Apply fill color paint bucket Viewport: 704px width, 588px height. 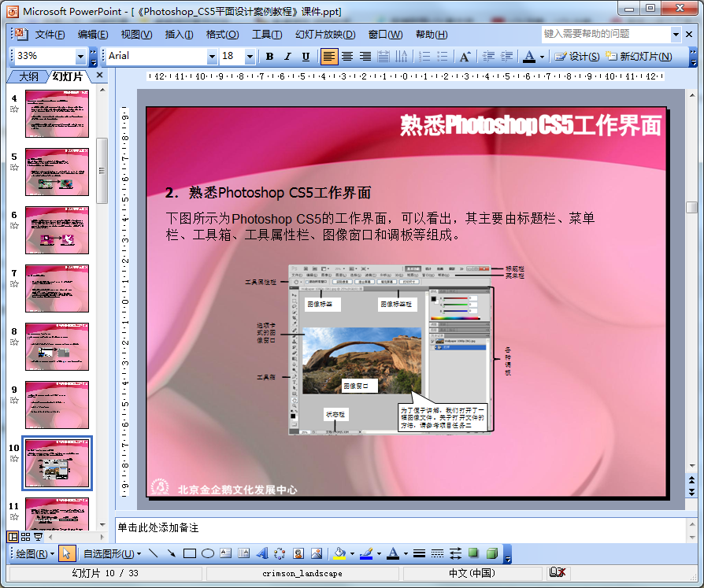pos(339,553)
